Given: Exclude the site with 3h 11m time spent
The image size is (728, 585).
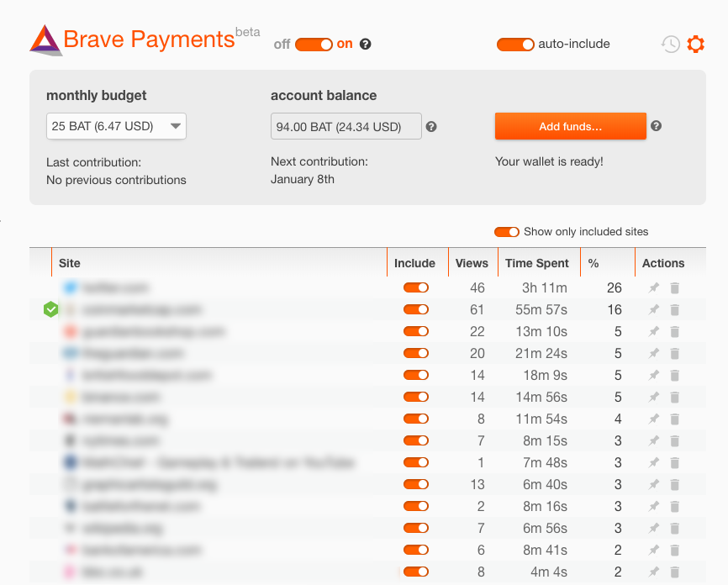Looking at the screenshot, I should point(416,287).
